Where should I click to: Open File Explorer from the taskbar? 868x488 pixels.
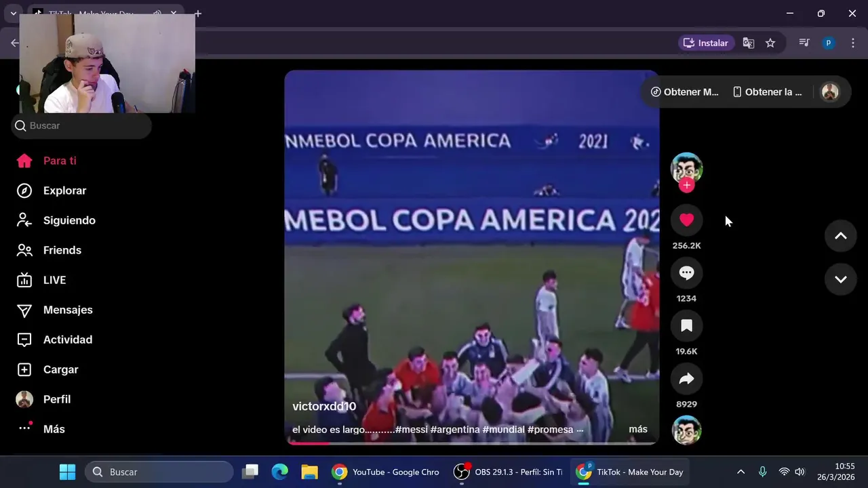click(x=310, y=472)
